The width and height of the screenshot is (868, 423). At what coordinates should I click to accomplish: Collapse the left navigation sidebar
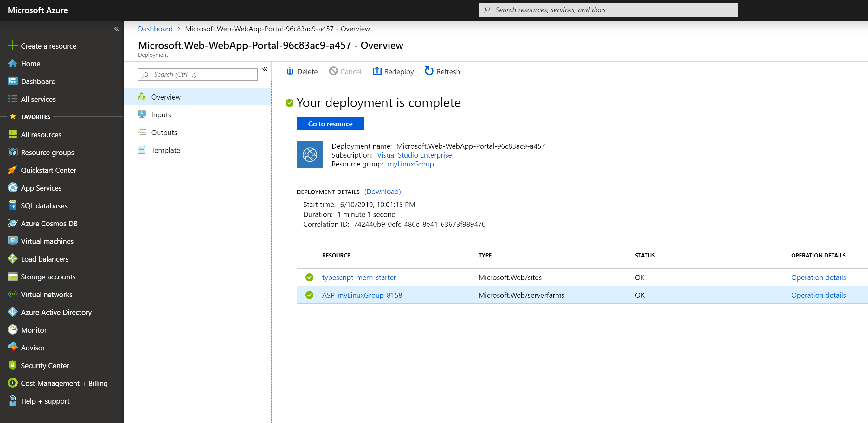(x=116, y=29)
